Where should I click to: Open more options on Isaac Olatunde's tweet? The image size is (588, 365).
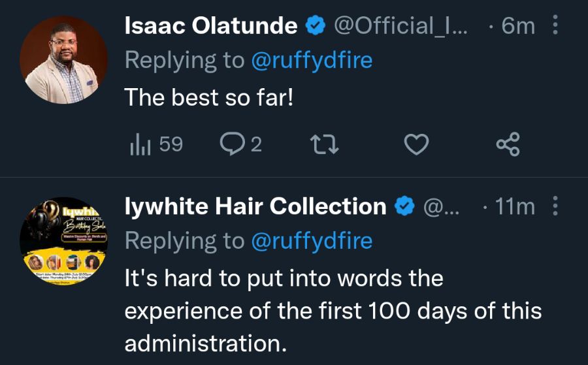(555, 25)
